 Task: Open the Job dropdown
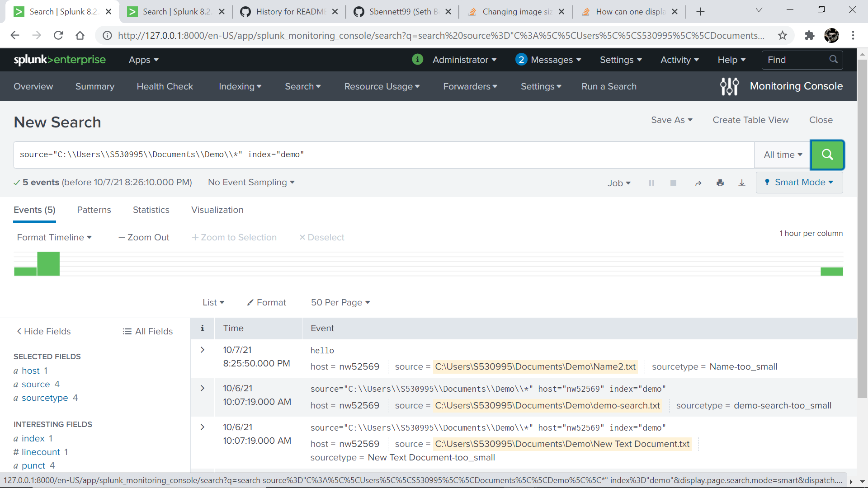coord(619,183)
